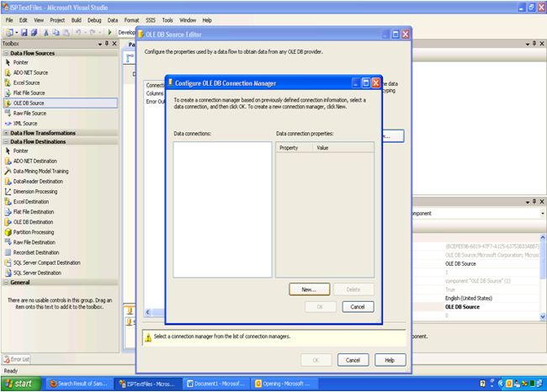Screen dimensions: 547x392
Task: Select the Flat File Source toolbox item
Action: (29, 93)
